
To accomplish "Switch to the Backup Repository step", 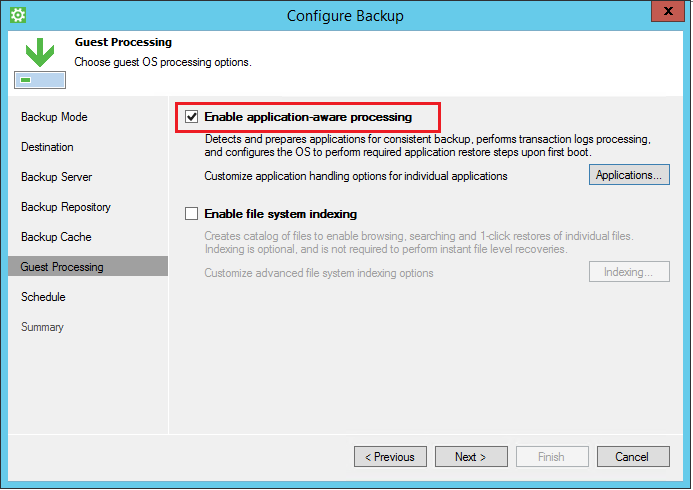I will click(x=66, y=207).
